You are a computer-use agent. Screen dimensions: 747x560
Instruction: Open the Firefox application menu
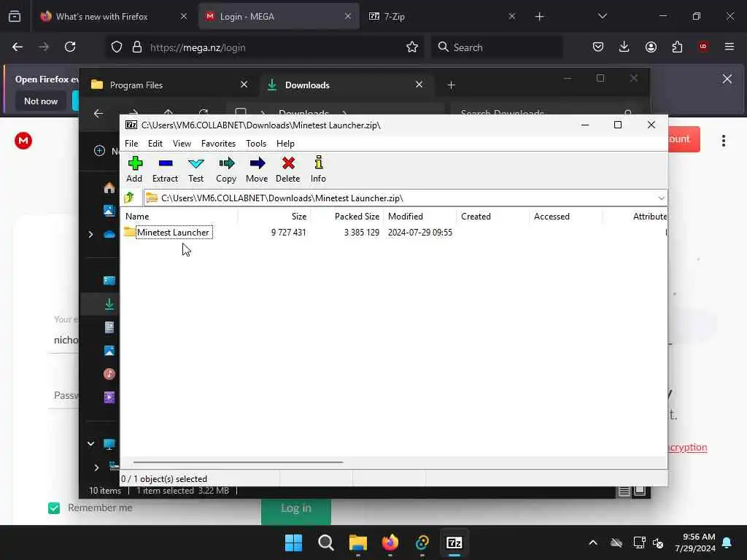(x=729, y=47)
